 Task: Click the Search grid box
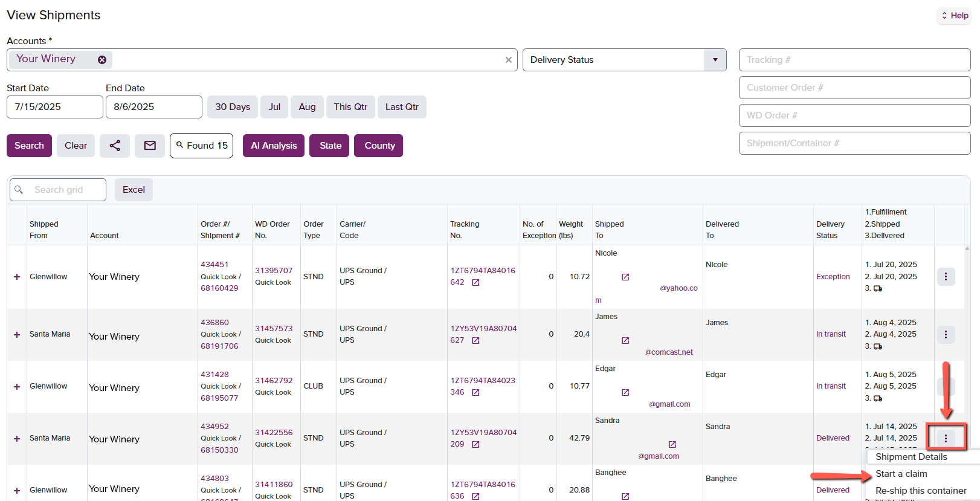[58, 190]
